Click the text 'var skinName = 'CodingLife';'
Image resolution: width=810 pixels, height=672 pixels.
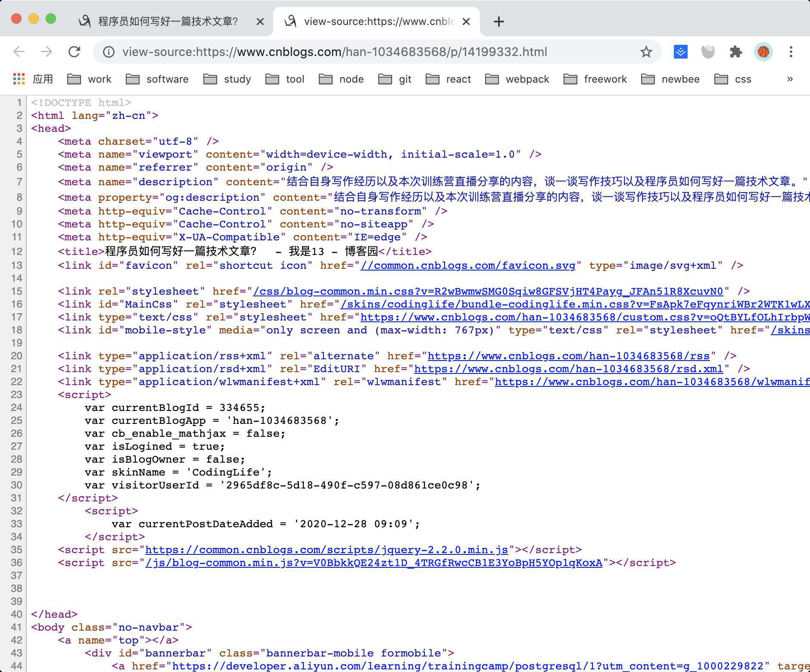point(179,472)
